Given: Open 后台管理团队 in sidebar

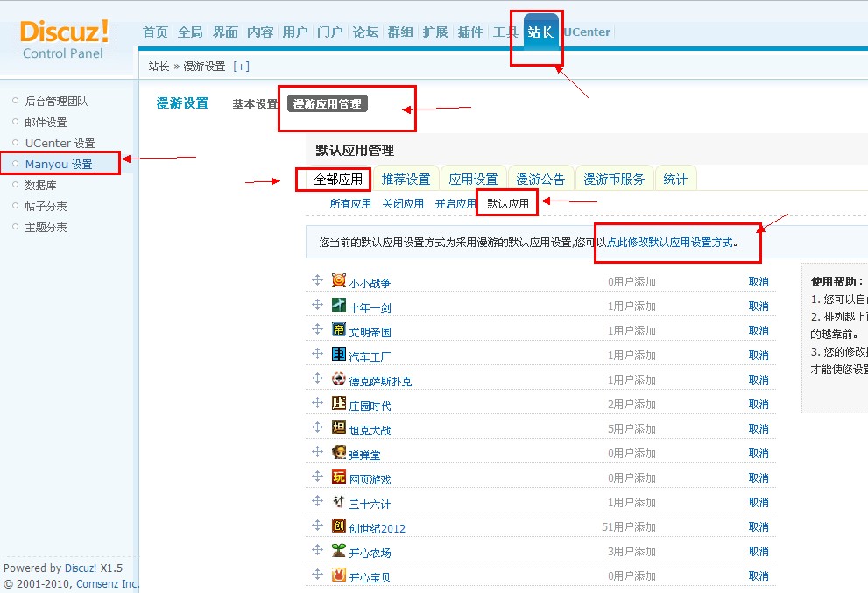Looking at the screenshot, I should coord(56,102).
